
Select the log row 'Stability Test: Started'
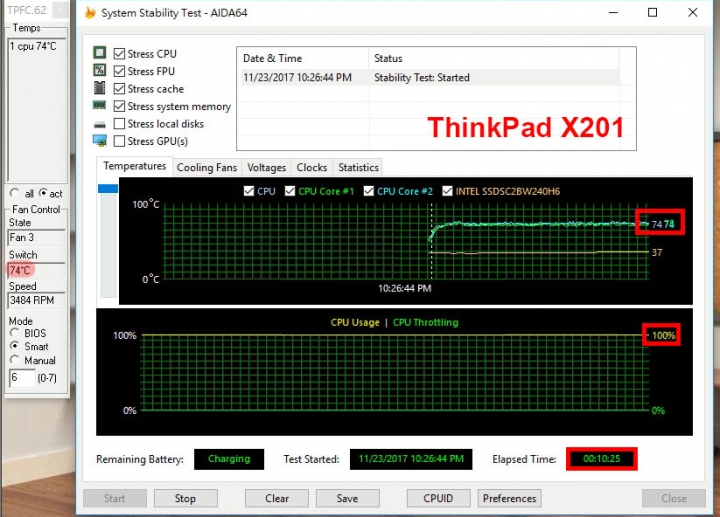coord(430,77)
